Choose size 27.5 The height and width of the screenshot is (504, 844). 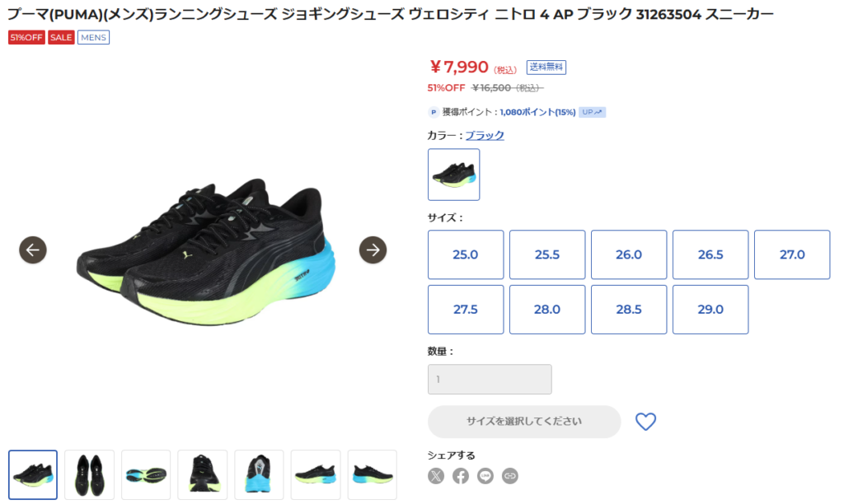[466, 310]
